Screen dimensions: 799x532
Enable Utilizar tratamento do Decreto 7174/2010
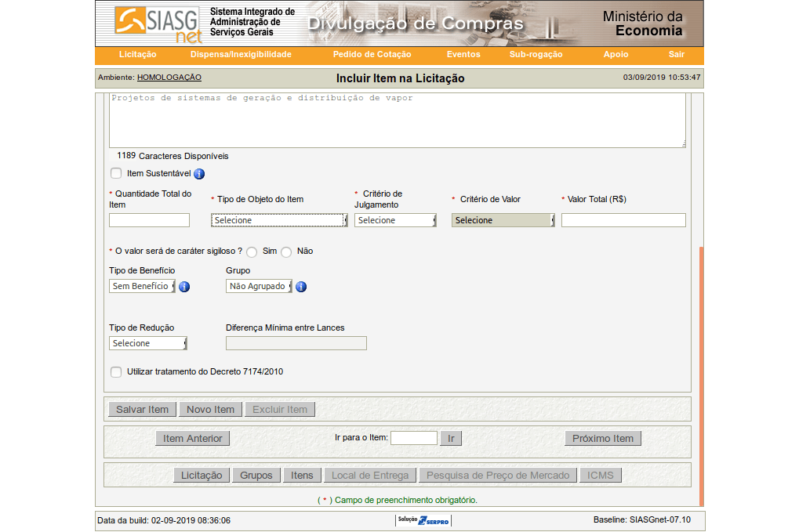(x=116, y=372)
